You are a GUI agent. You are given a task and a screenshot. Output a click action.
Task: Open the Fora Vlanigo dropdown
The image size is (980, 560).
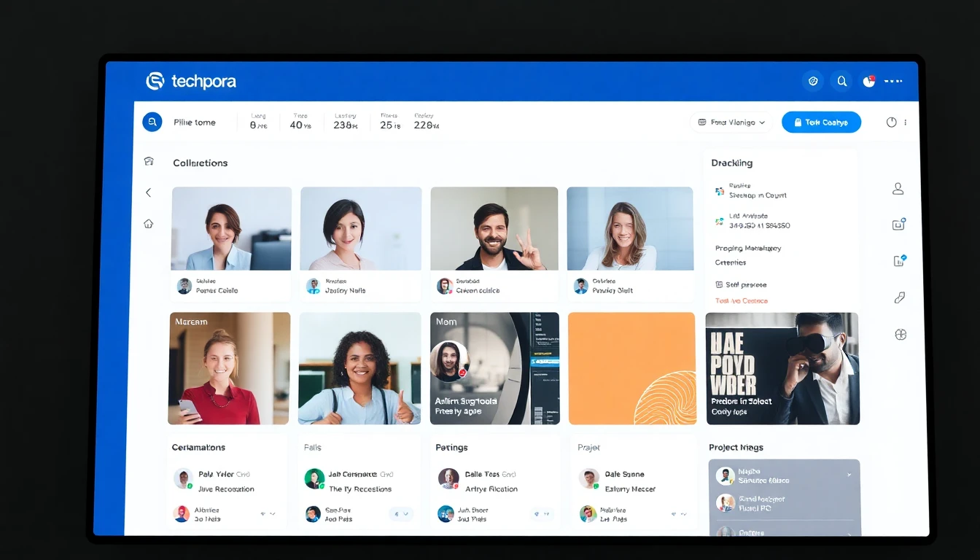pyautogui.click(x=731, y=122)
